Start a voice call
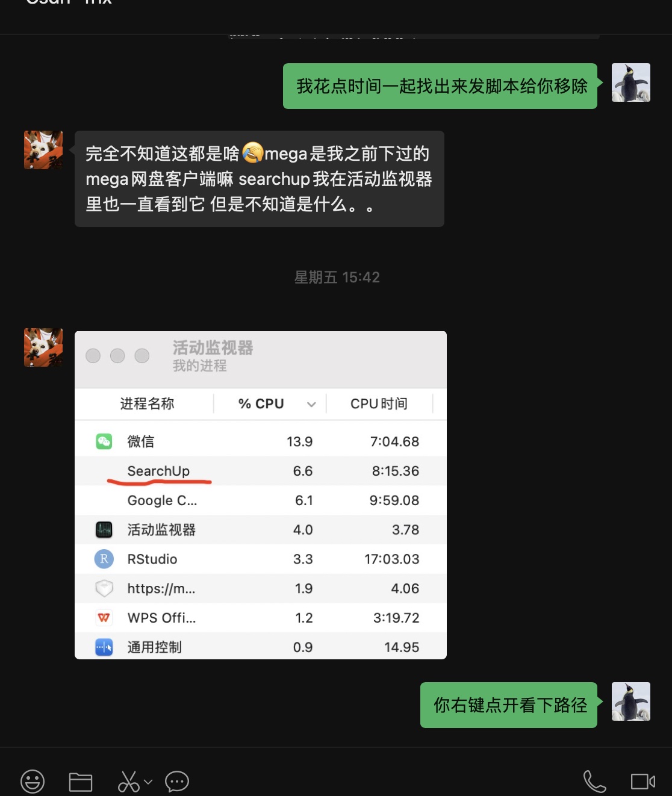The height and width of the screenshot is (796, 672). 594,782
